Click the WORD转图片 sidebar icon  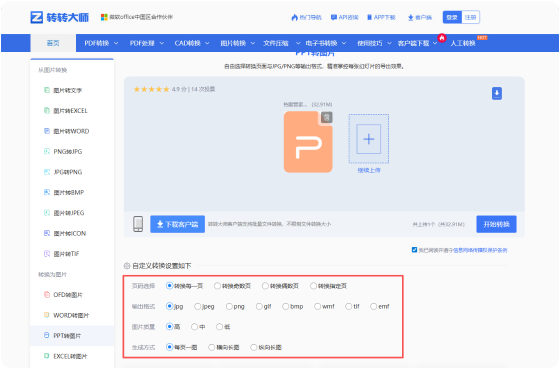(x=47, y=315)
